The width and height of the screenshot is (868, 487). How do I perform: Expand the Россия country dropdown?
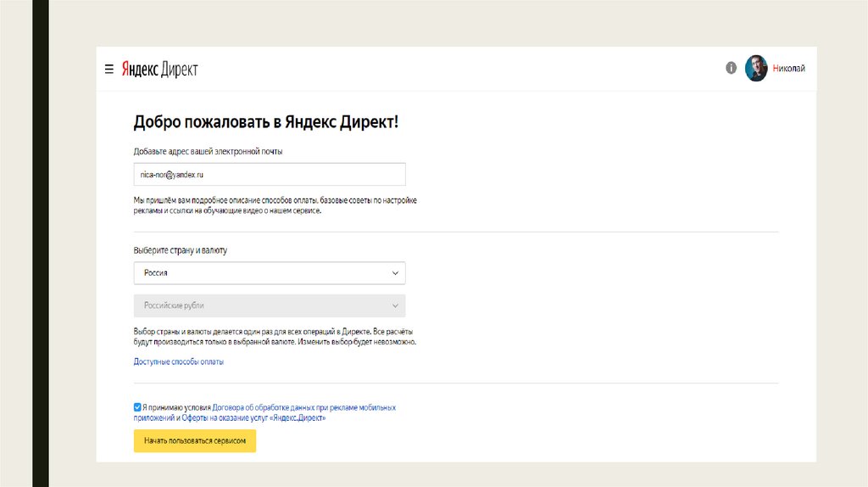270,273
